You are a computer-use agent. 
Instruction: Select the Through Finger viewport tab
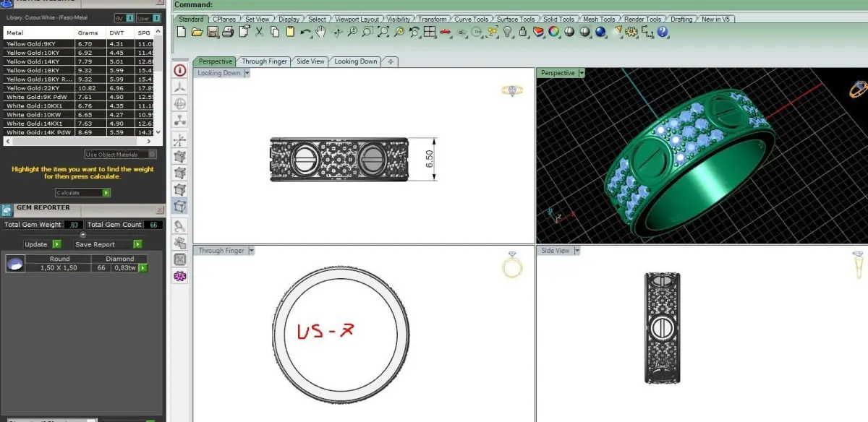coord(265,61)
